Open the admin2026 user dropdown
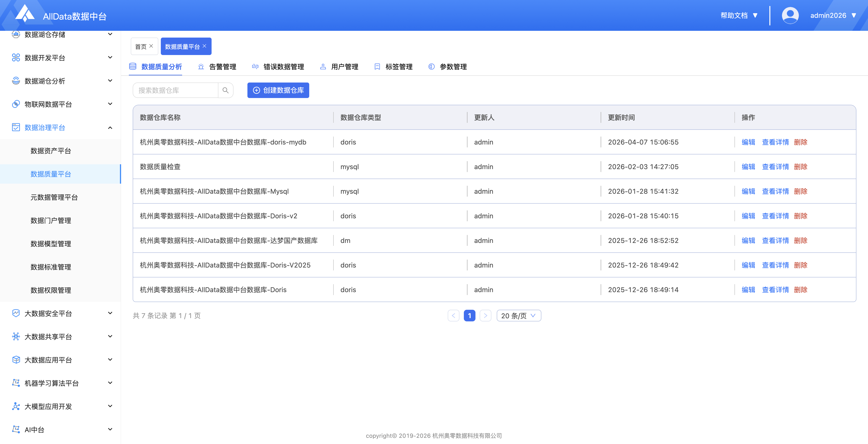The image size is (868, 444). [x=833, y=15]
